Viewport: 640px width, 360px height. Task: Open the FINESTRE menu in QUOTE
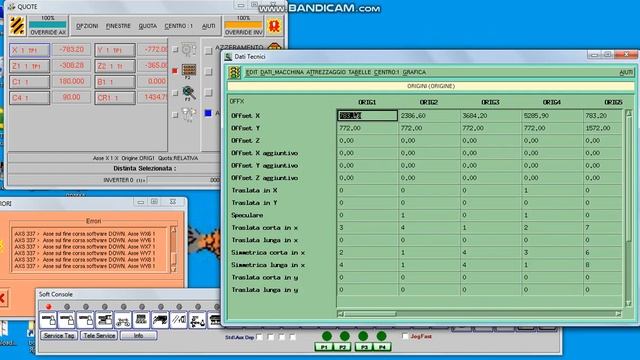[118, 26]
